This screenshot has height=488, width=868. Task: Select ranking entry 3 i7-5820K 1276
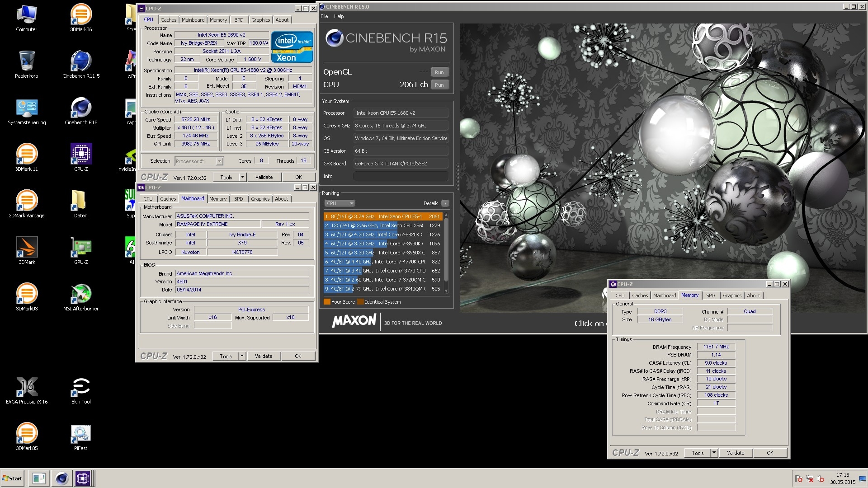[382, 235]
